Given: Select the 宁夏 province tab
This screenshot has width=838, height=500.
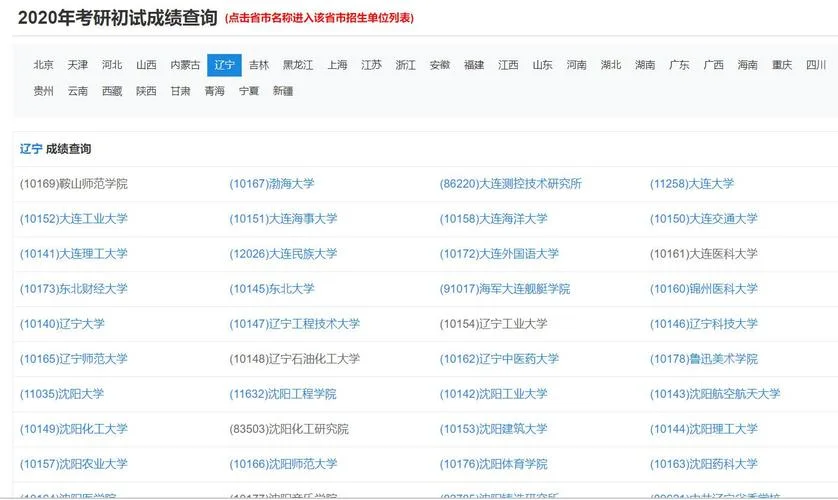Looking at the screenshot, I should click(249, 91).
